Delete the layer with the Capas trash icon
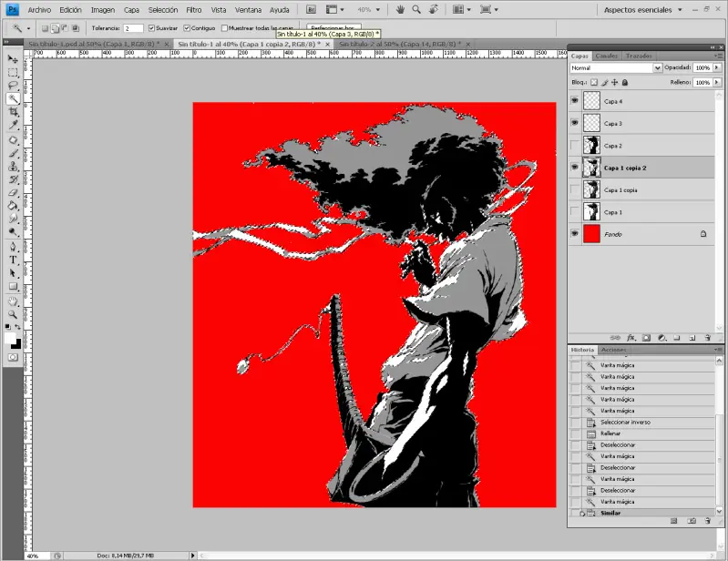The width and height of the screenshot is (728, 561). tap(708, 338)
